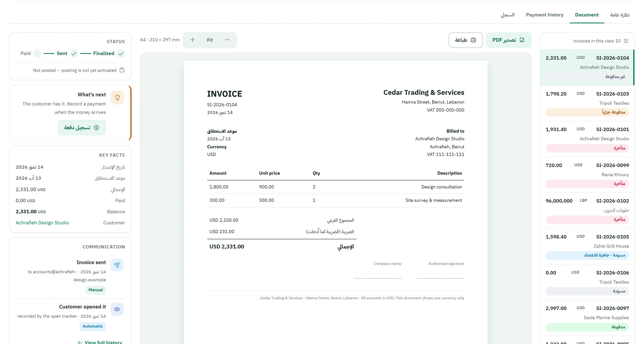The height and width of the screenshot is (344, 644).
Task: Click the USD 231.00 tax amount
Action: coord(222,232)
